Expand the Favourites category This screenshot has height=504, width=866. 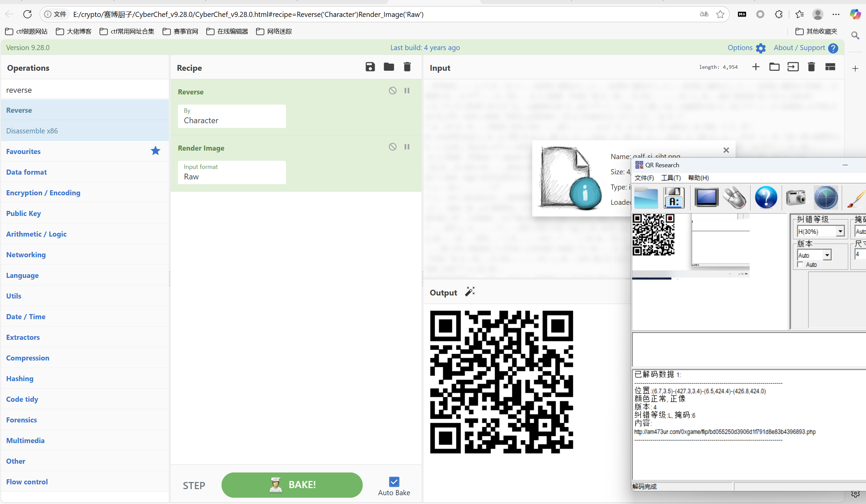85,151
